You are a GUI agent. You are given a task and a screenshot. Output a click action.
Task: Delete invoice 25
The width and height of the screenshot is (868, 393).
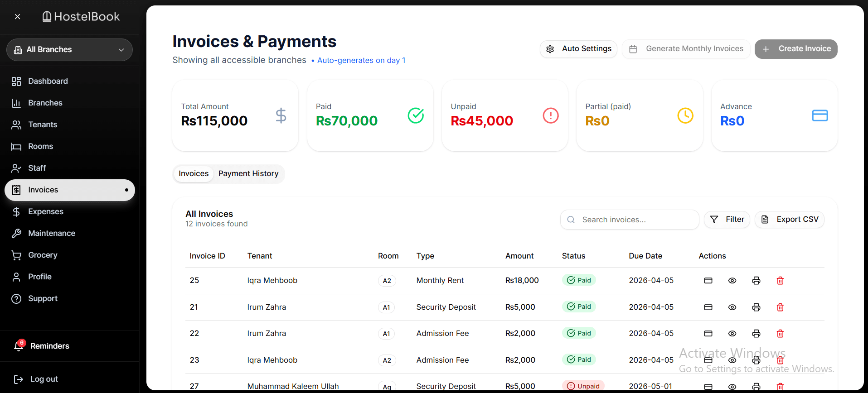click(780, 281)
